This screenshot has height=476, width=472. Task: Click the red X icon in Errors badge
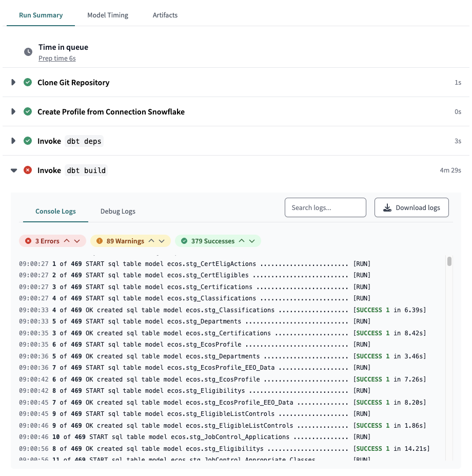28,241
